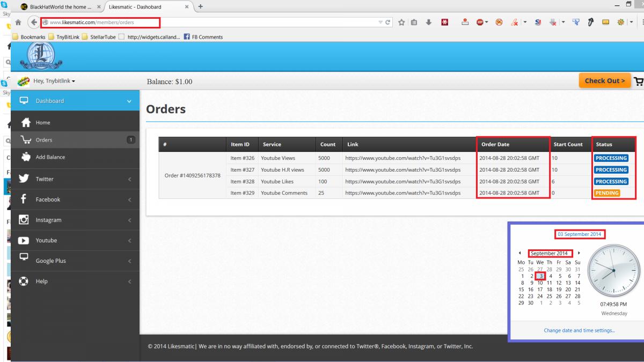
Task: Click Change date and time settings link
Action: pos(579,330)
